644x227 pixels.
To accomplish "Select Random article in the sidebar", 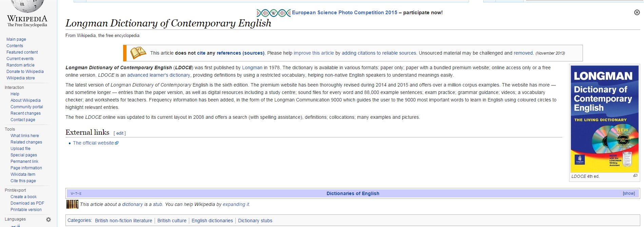I will point(20,65).
